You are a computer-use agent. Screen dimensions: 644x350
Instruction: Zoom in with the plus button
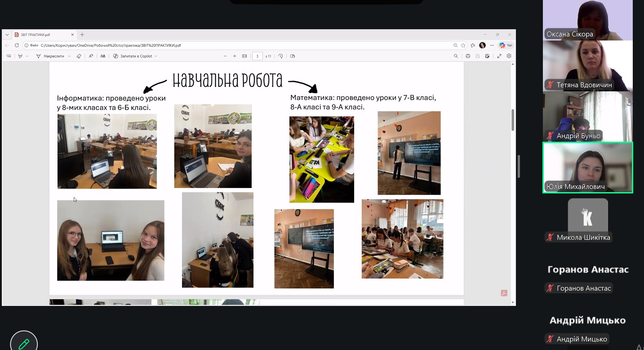click(235, 56)
